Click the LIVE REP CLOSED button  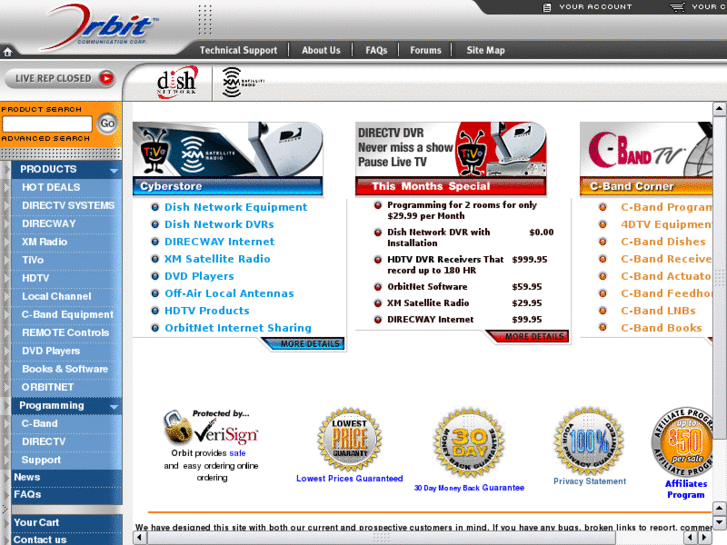[60, 78]
